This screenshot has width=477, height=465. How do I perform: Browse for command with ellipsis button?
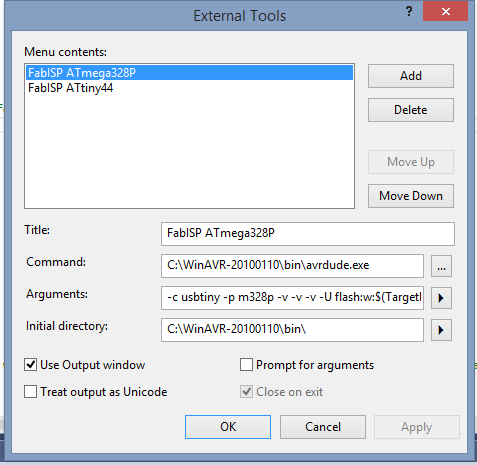[x=441, y=266]
